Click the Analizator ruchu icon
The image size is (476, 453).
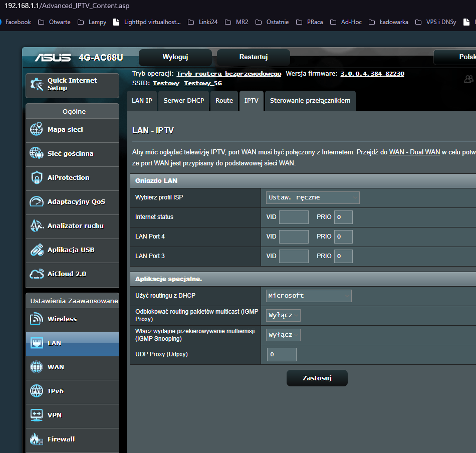coord(37,226)
